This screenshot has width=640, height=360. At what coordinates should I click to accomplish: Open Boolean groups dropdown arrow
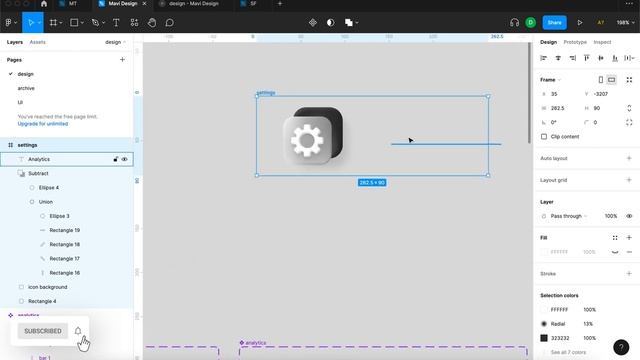(x=357, y=22)
